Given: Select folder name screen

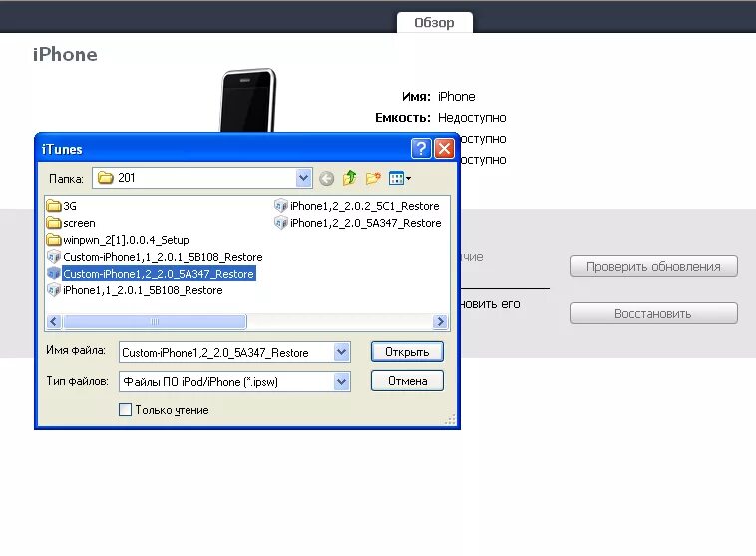Looking at the screenshot, I should pyautogui.click(x=79, y=223).
